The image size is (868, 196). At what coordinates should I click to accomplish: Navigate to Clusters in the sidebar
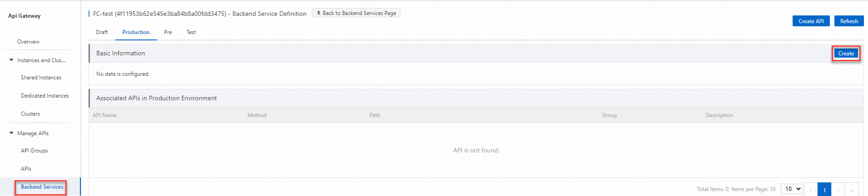tap(30, 114)
